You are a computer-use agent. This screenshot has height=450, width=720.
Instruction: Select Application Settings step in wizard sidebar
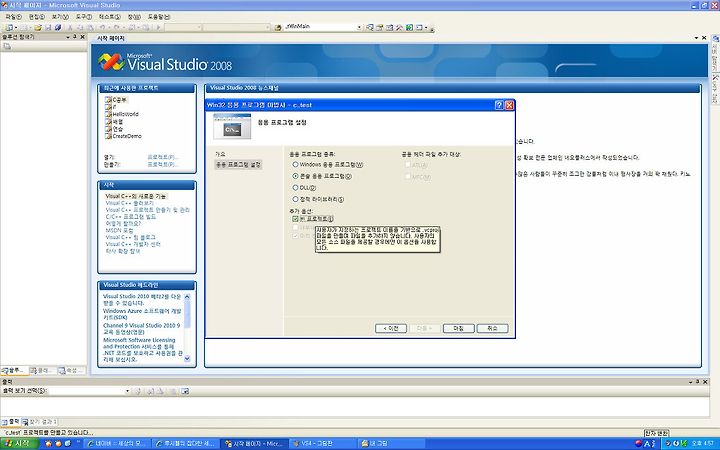pyautogui.click(x=238, y=164)
